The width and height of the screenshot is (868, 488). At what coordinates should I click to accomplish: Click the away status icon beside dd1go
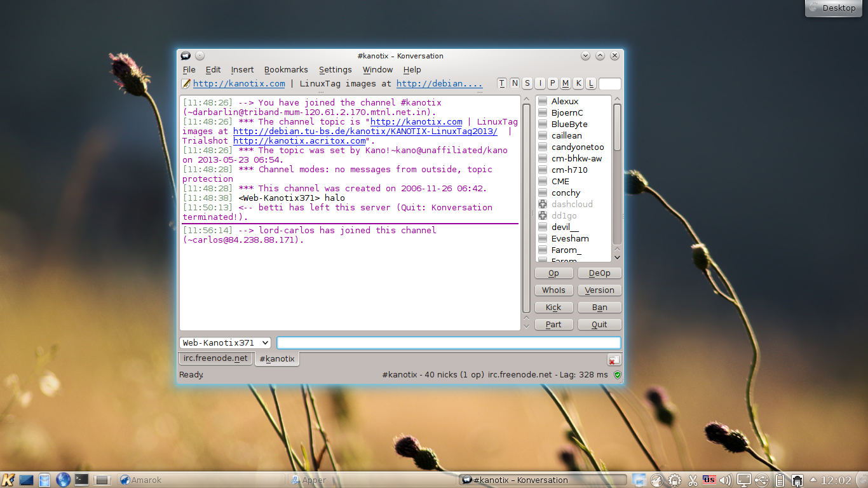[543, 215]
